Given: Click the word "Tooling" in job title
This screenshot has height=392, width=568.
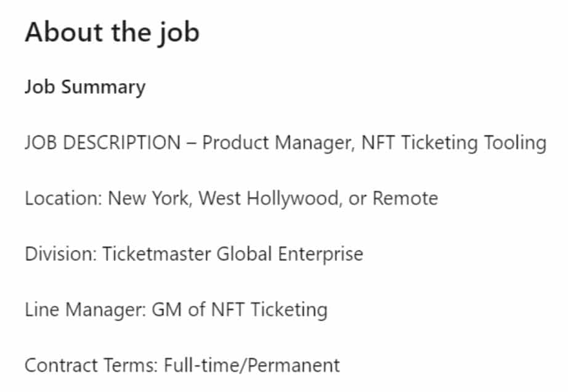Looking at the screenshot, I should coord(516,143).
